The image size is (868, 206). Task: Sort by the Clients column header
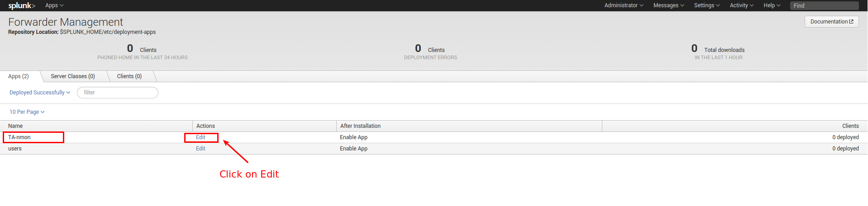click(850, 126)
